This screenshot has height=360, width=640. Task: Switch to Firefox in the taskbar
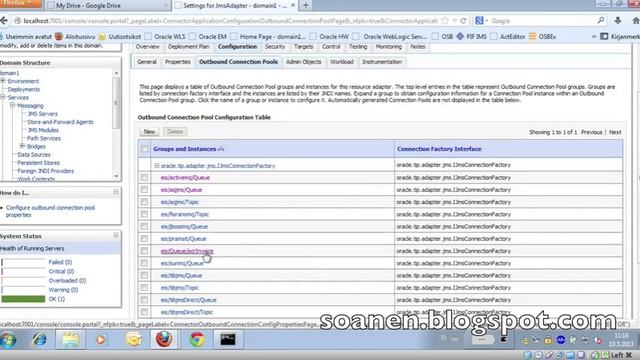coord(164,339)
